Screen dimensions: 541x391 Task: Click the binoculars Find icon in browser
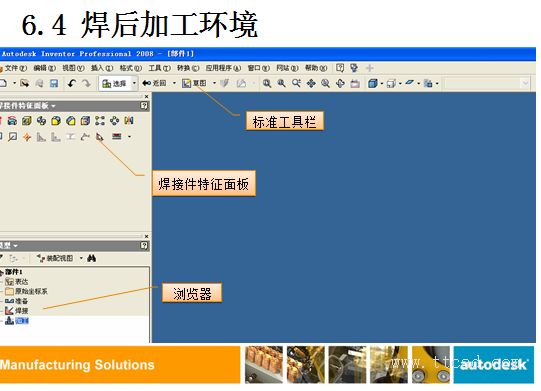[x=91, y=258]
